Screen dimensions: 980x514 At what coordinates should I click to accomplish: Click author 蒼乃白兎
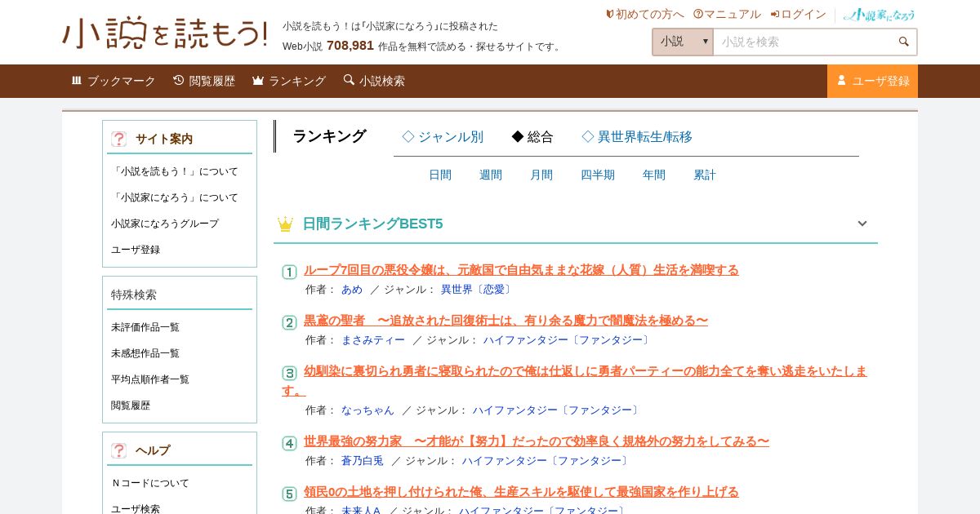363,461
